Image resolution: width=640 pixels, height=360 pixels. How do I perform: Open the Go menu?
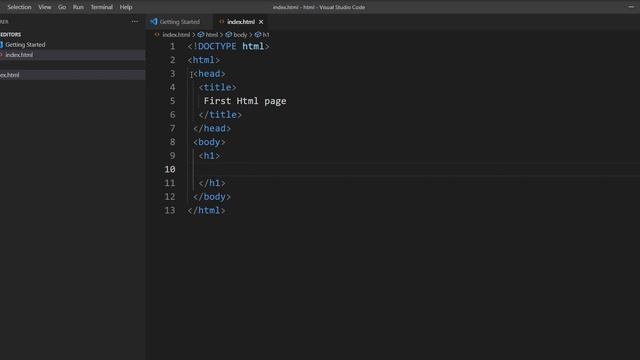point(62,7)
